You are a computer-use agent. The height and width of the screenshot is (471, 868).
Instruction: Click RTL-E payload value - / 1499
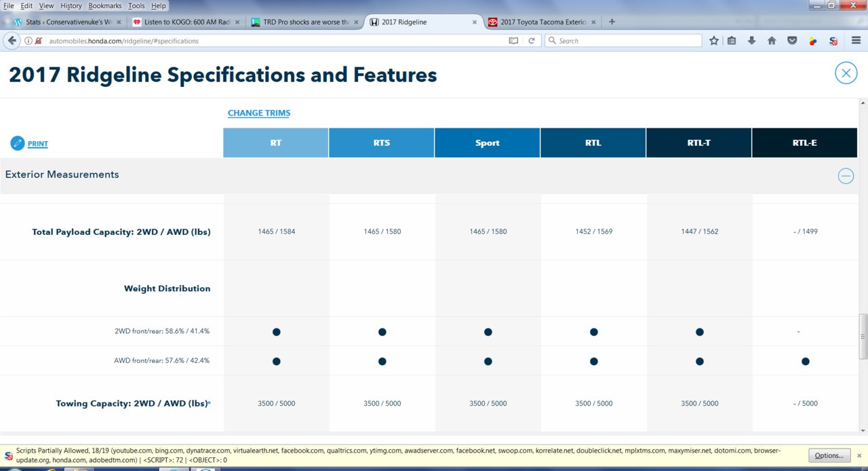[x=806, y=231]
